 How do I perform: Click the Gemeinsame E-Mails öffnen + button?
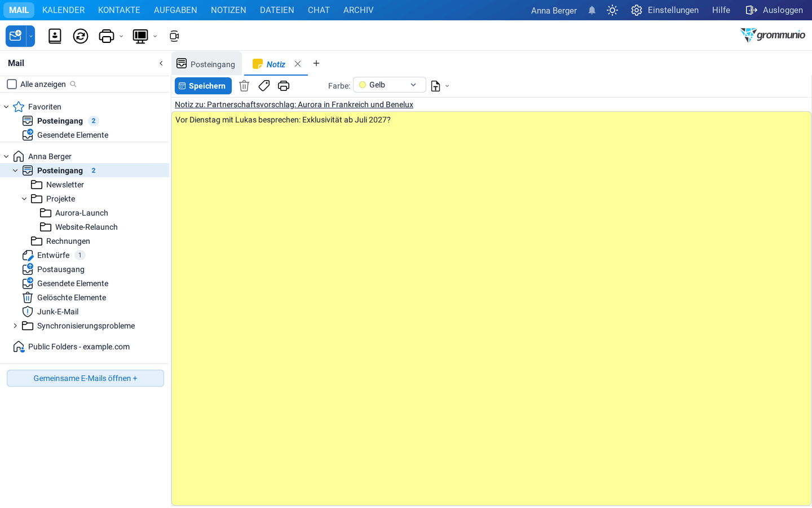coord(85,378)
